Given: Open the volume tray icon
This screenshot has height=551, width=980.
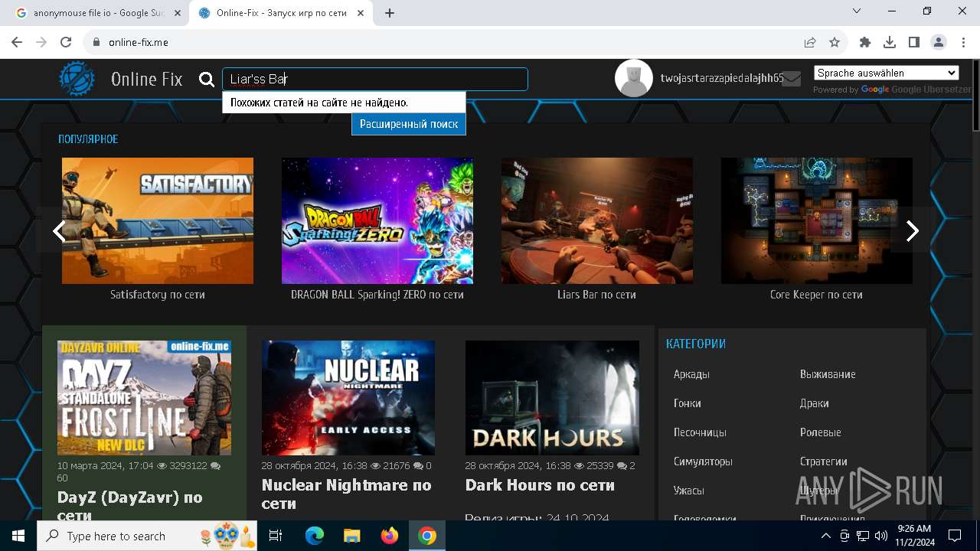Looking at the screenshot, I should [880, 536].
